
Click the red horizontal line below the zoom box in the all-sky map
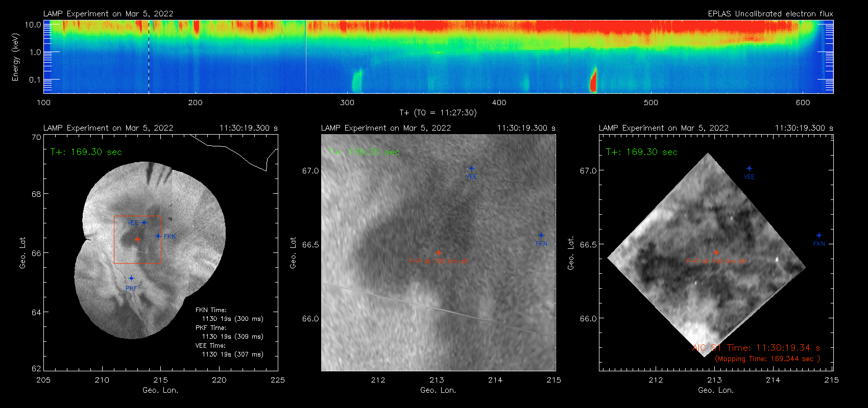pyautogui.click(x=137, y=263)
